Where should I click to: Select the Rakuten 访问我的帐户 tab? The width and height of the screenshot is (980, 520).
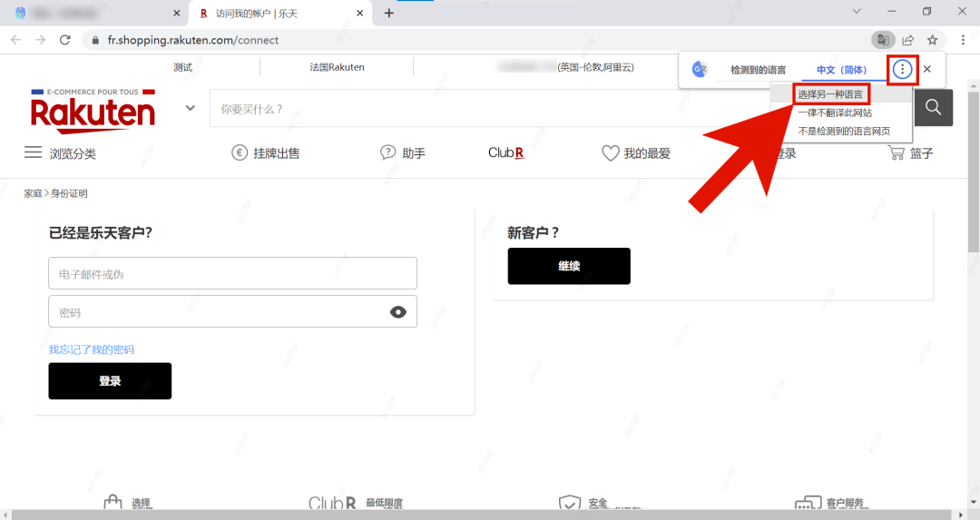(x=280, y=13)
